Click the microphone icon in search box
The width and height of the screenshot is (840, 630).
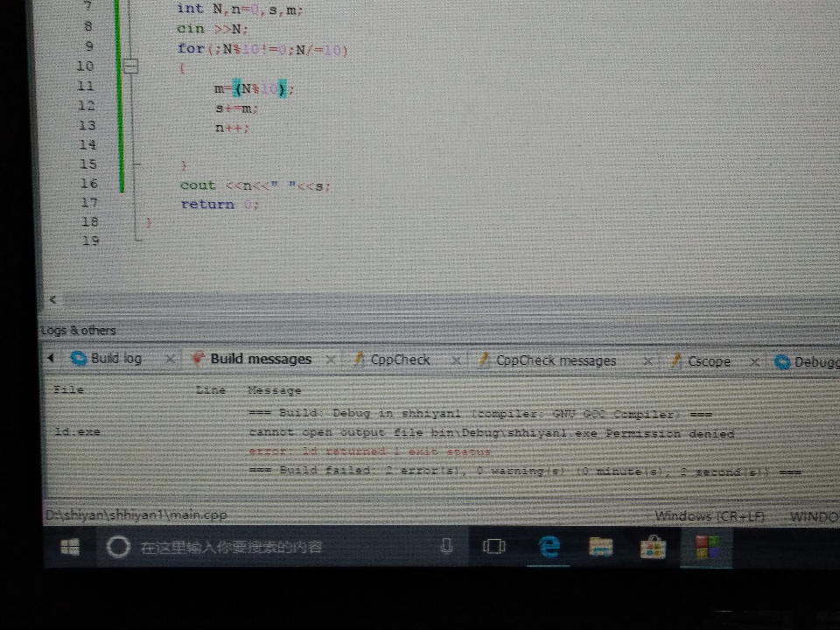click(446, 546)
